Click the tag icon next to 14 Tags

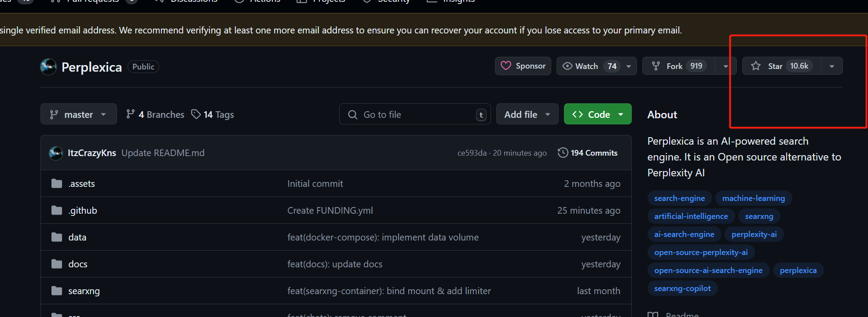coord(196,114)
